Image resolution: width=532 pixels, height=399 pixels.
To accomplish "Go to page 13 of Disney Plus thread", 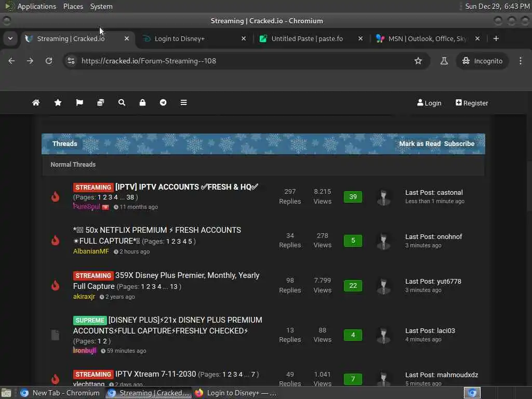I will [174, 286].
